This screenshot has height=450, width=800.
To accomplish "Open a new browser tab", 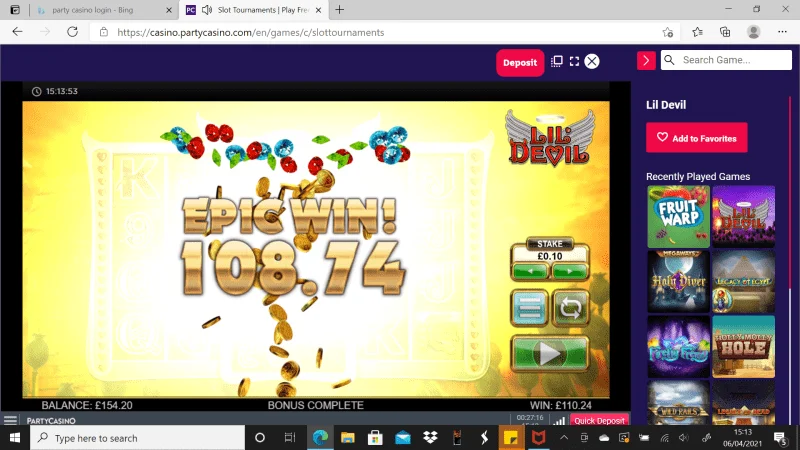I will [x=339, y=10].
